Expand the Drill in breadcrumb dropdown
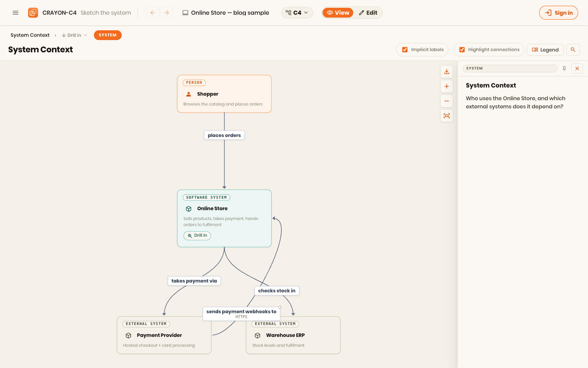The width and height of the screenshot is (588, 368). (74, 35)
